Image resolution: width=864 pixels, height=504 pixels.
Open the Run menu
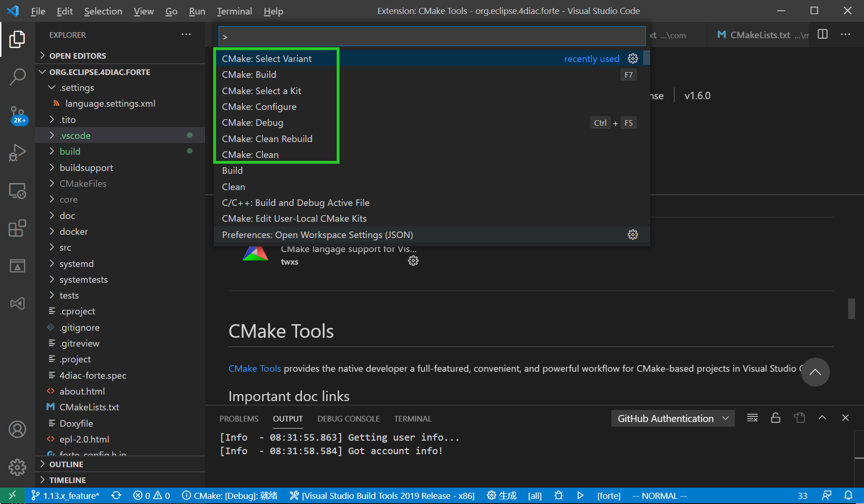197,11
